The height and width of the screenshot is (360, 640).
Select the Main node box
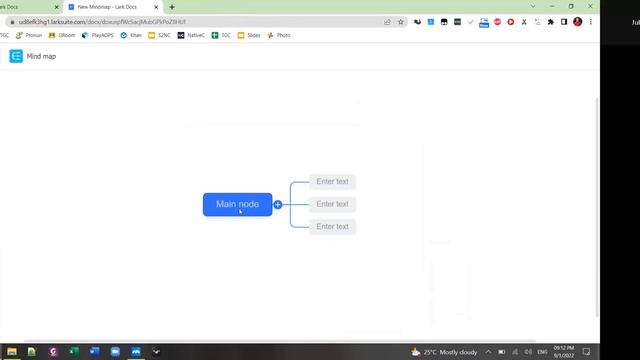click(x=238, y=204)
